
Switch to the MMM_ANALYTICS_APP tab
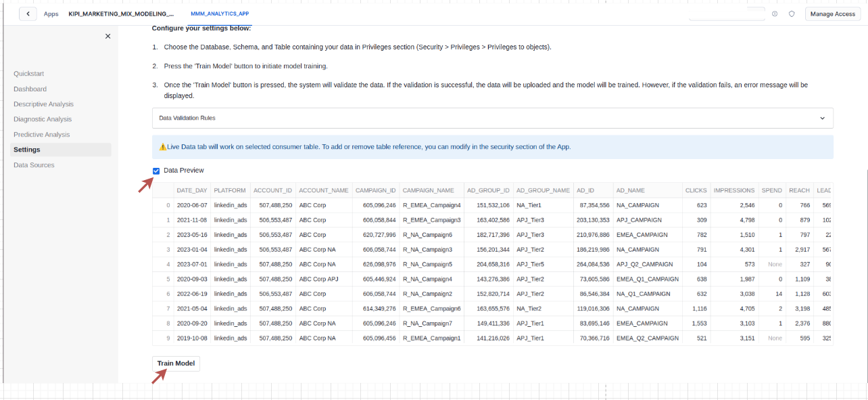pyautogui.click(x=220, y=14)
